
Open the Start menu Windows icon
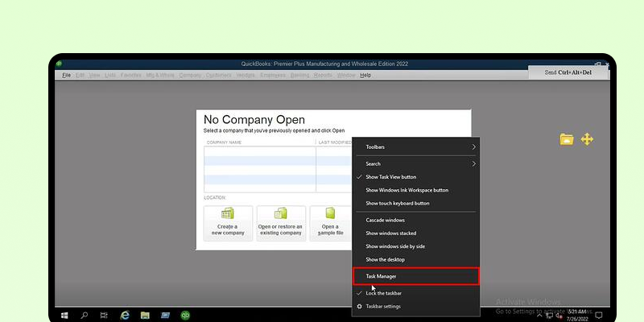tap(64, 316)
